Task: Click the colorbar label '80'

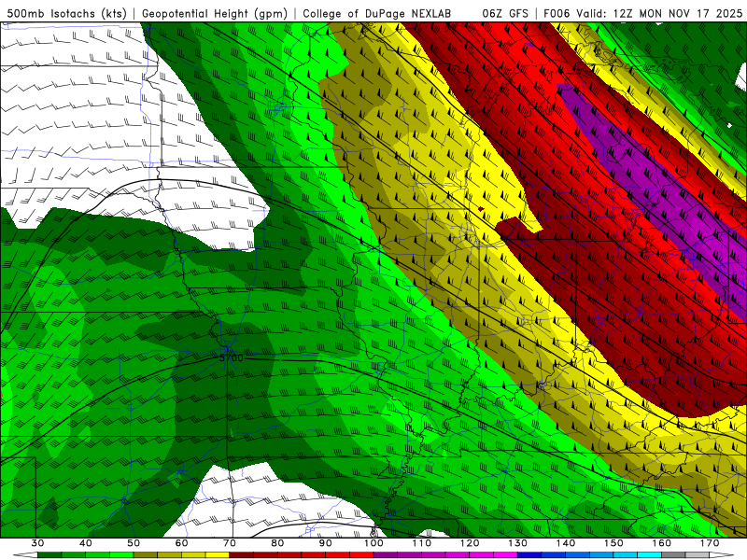Action: click(x=277, y=543)
